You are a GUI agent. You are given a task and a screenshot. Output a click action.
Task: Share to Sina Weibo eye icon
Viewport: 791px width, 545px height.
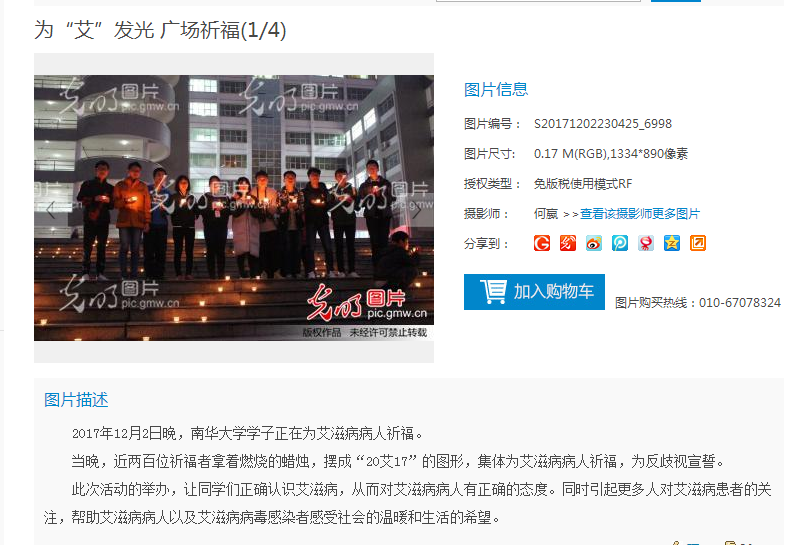[594, 243]
